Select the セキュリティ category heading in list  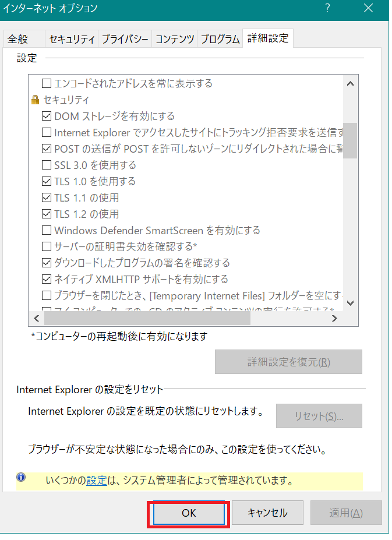pos(66,100)
